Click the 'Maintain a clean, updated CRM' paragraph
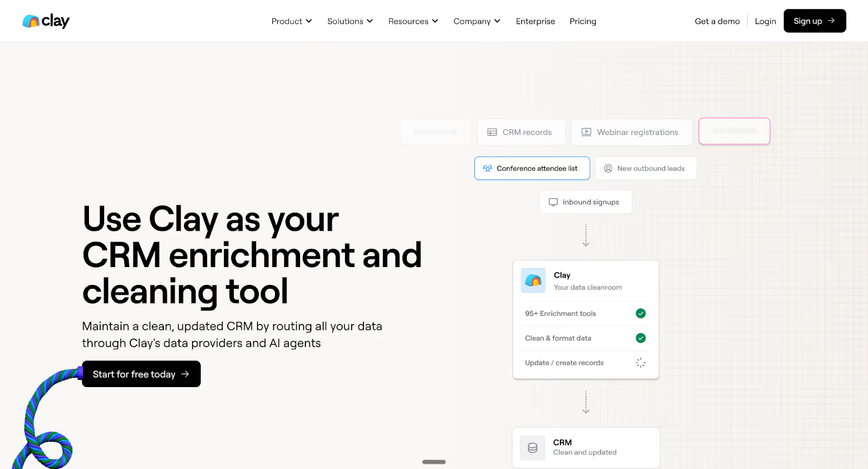868x469 pixels. (x=232, y=334)
